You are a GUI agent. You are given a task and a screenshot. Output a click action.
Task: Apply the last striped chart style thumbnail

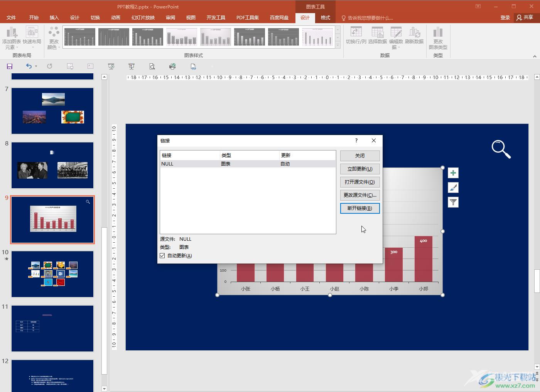(317, 37)
